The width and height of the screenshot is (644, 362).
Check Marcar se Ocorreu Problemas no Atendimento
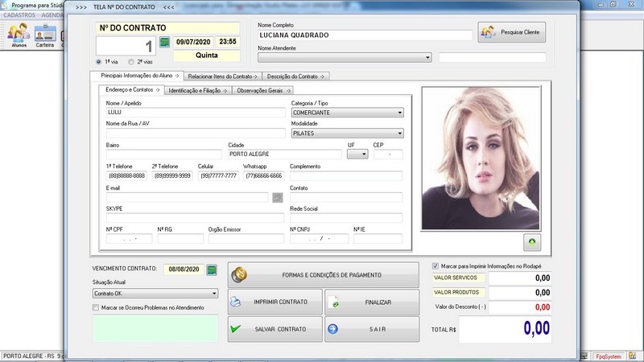click(x=96, y=307)
